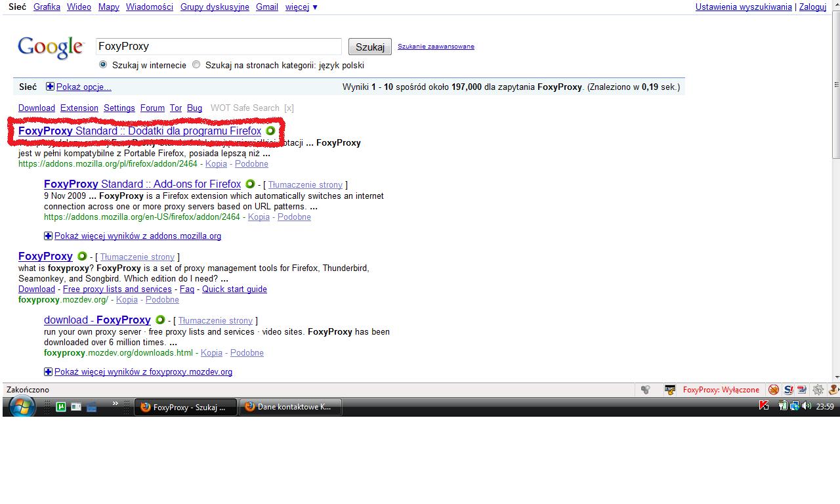
Task: Click the WOT rating icon beside Add-ons for Firefox result
Action: click(250, 184)
